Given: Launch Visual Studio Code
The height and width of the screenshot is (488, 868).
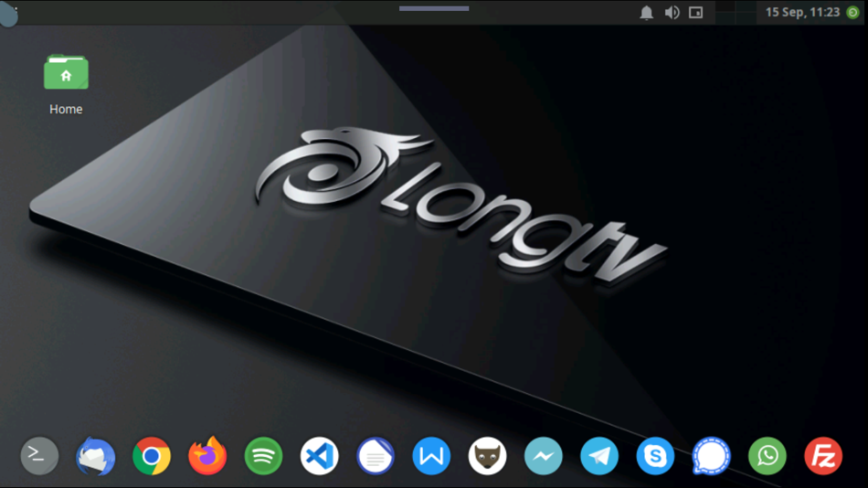Looking at the screenshot, I should [320, 456].
